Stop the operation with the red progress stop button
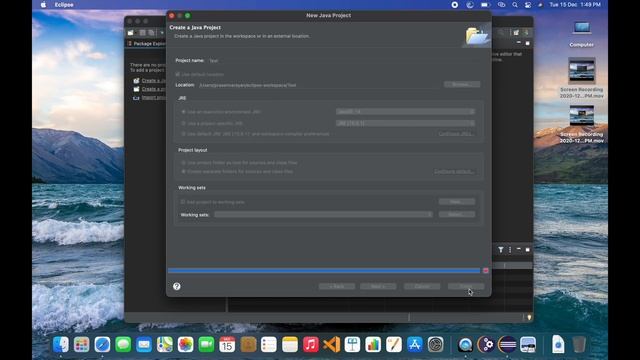Viewport: 640px width, 360px height. pos(486,270)
